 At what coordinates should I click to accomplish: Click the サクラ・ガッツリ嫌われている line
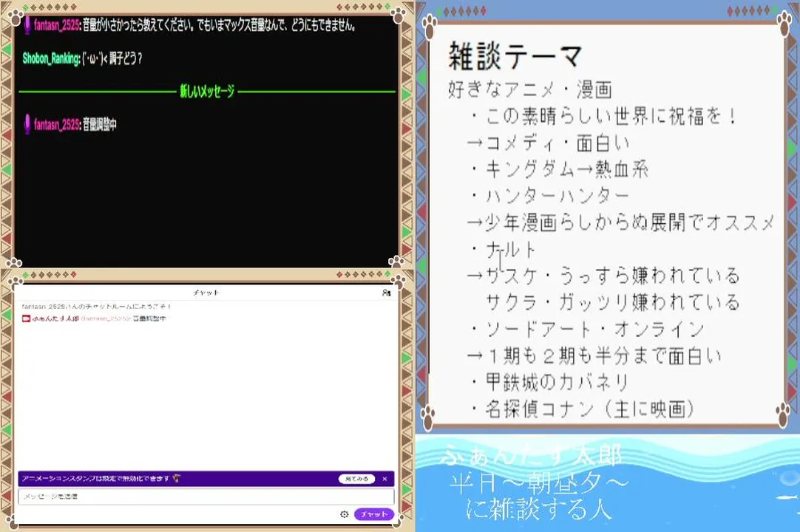pyautogui.click(x=612, y=302)
